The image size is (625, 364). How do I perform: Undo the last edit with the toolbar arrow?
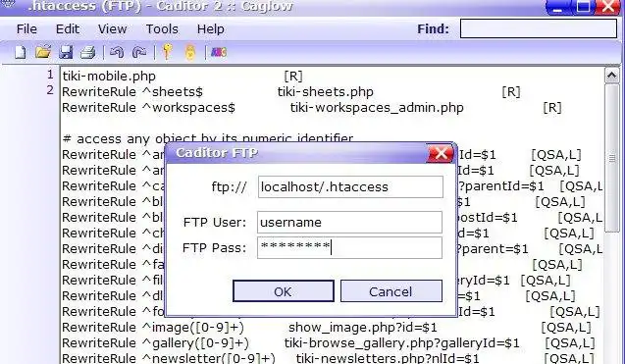117,52
